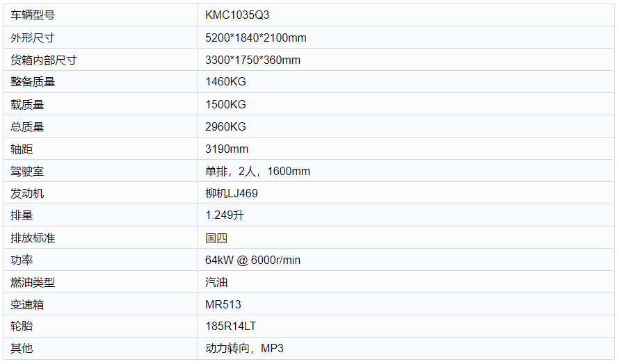Select the value 单排，2人，1600mm
The height and width of the screenshot is (364, 619).
pyautogui.click(x=257, y=171)
